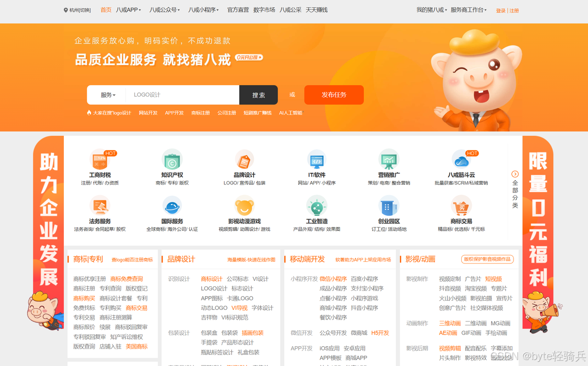Open the 影视动漫游戏 bear icon

coord(244,206)
